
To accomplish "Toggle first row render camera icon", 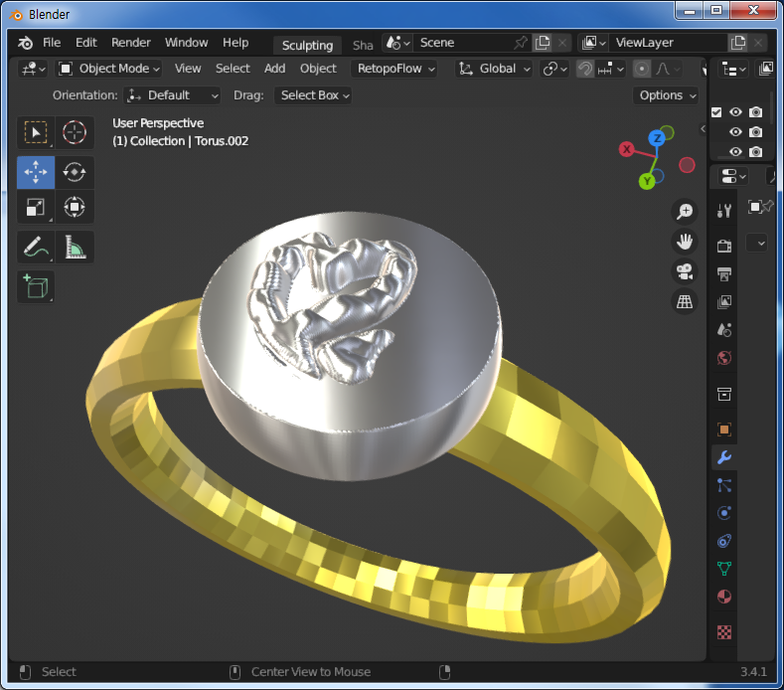I will click(755, 112).
